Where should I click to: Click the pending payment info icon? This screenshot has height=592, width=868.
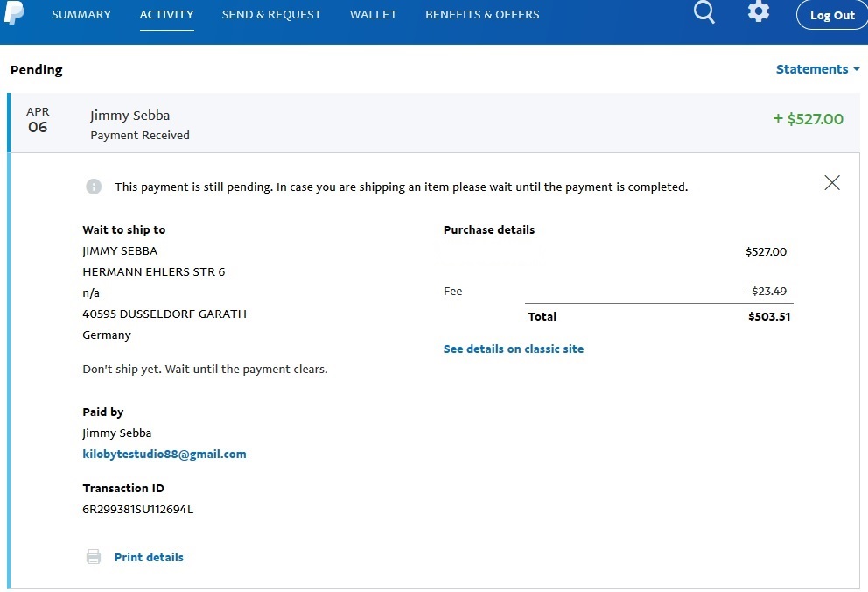click(94, 187)
